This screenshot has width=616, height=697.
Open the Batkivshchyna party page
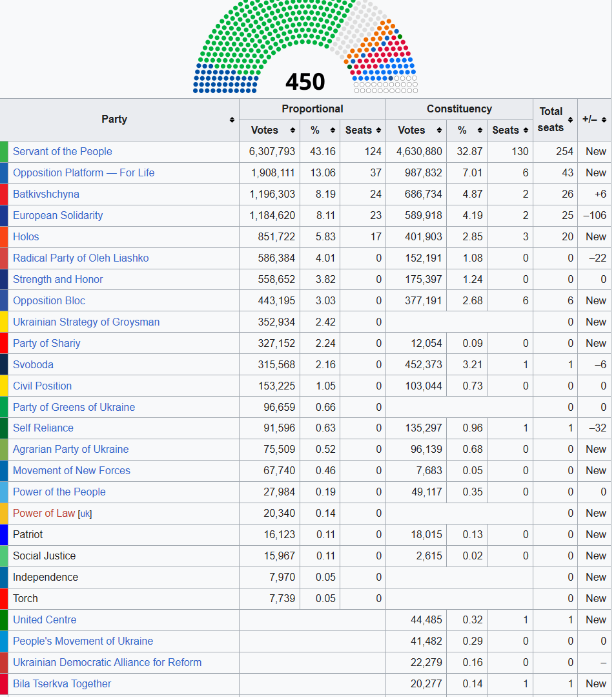pos(46,194)
